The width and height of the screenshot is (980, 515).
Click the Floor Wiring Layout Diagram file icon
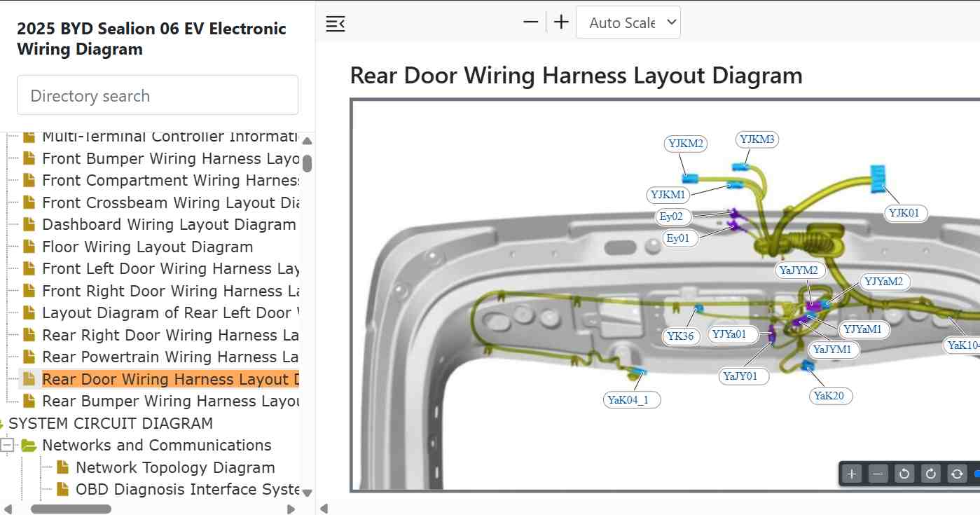pos(29,247)
